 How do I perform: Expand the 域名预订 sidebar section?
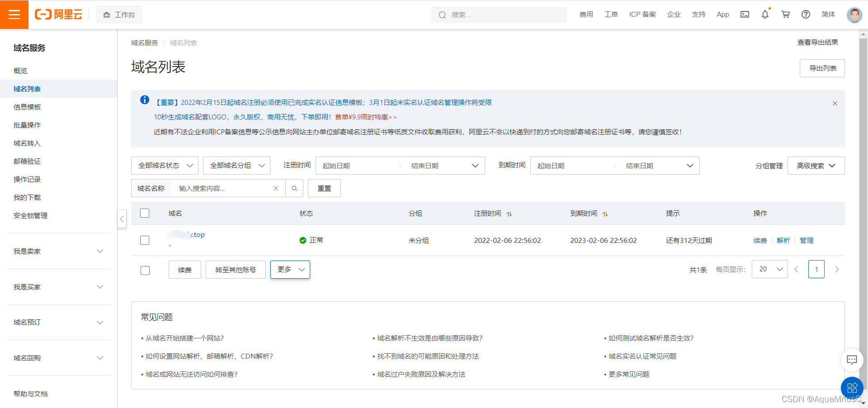[x=59, y=323]
